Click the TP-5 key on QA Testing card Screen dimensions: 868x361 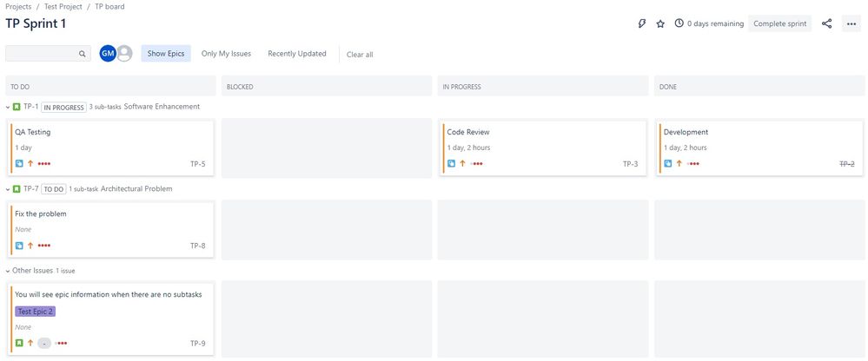tap(197, 164)
